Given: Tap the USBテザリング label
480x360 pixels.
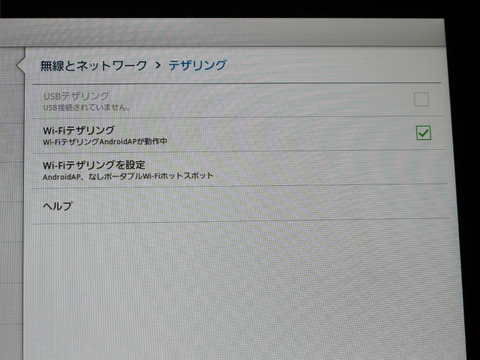Looking at the screenshot, I should point(76,96).
